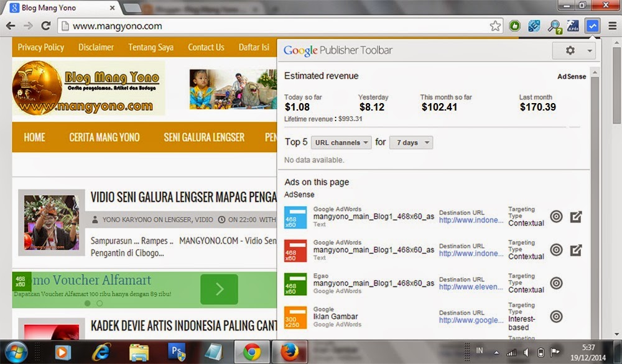Open the lengser performer post thumbnail
Screen dimensions: 622x364
pos(52,222)
